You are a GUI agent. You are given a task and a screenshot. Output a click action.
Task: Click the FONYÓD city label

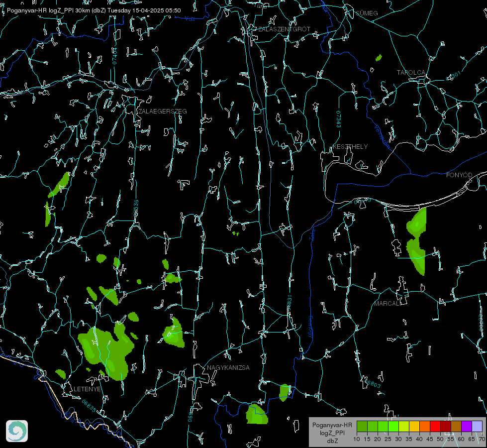tap(459, 175)
